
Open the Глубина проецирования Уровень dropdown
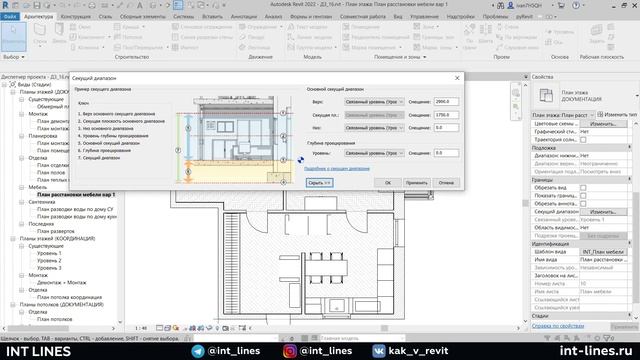click(374, 153)
